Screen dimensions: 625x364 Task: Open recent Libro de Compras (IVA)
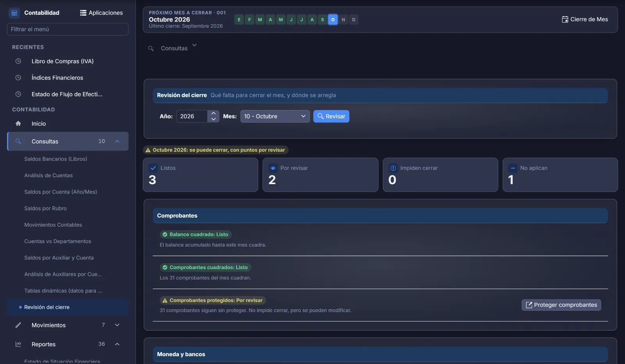62,61
